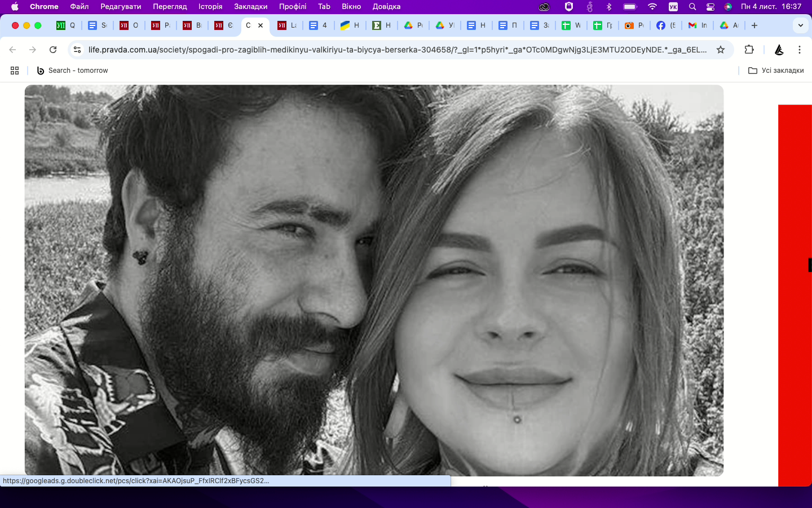Toggle the Bluetooth menu bar icon
Image resolution: width=812 pixels, height=508 pixels.
(609, 7)
